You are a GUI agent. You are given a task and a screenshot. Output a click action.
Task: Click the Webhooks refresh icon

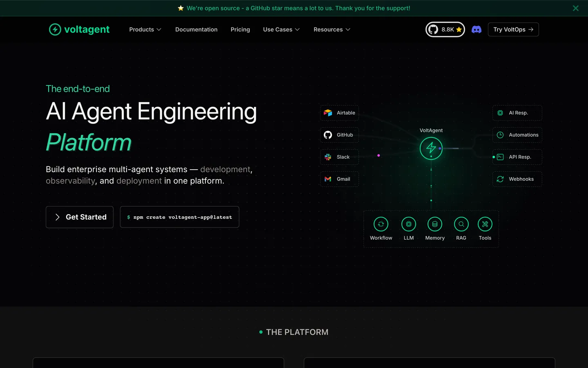click(500, 179)
